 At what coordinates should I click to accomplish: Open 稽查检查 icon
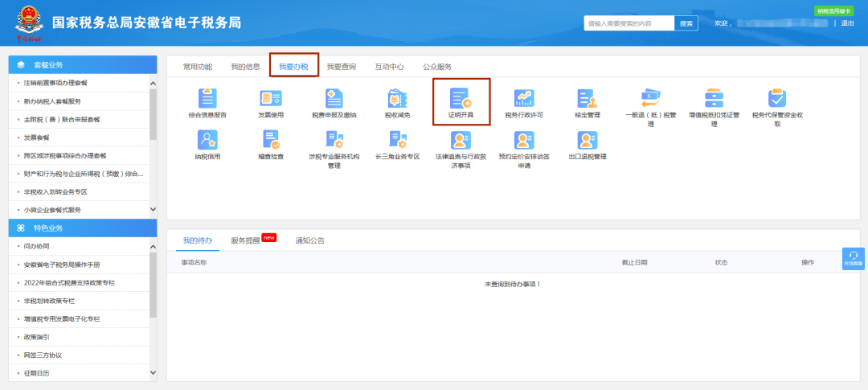[x=271, y=140]
